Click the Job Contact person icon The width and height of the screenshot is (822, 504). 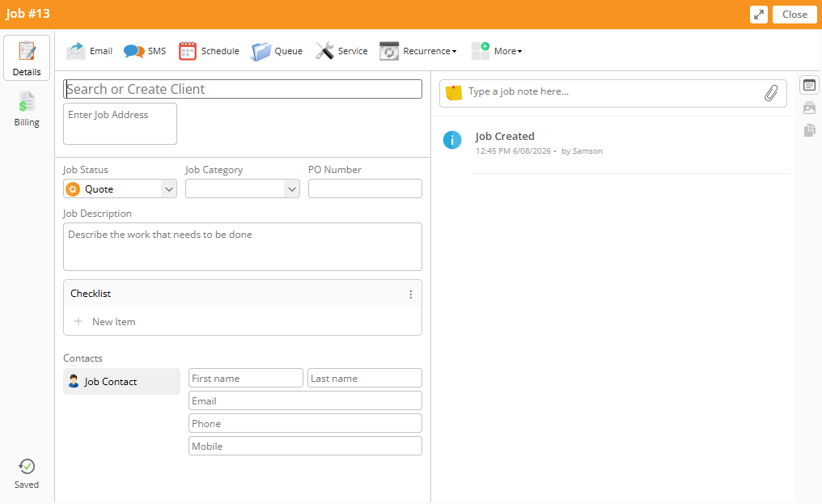click(x=74, y=381)
